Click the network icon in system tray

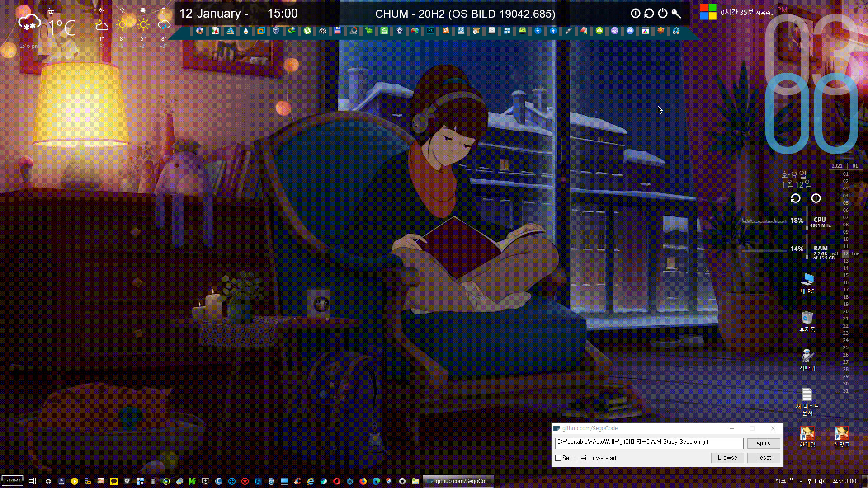click(x=812, y=481)
